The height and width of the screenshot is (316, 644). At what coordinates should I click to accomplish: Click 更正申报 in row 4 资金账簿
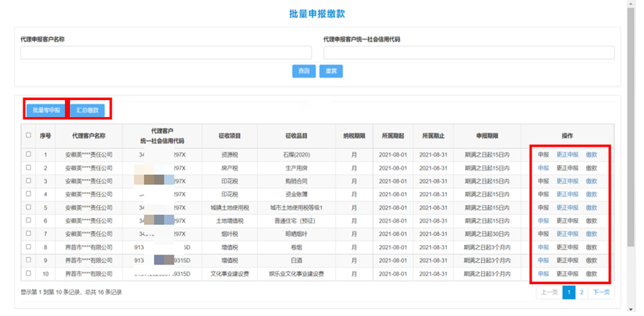pos(568,194)
